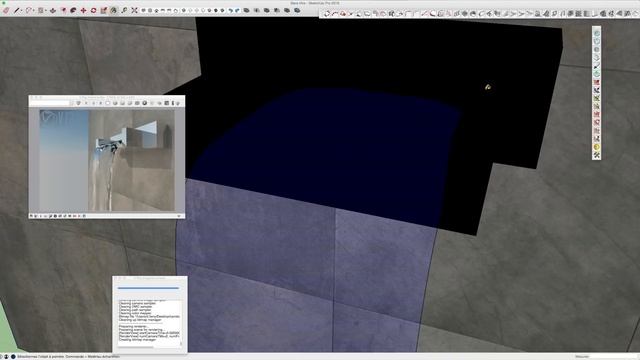
Task: Click the render progress bar
Action: tap(148, 288)
